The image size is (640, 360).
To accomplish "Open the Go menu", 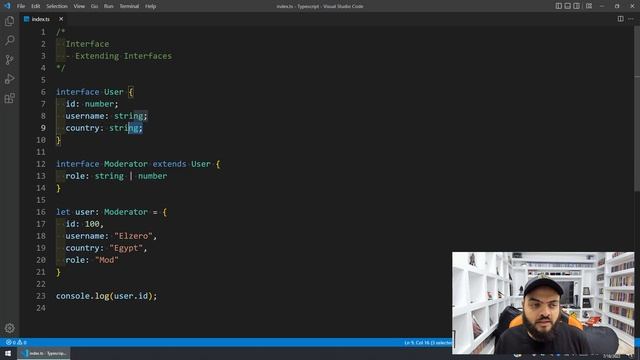I will pyautogui.click(x=94, y=6).
